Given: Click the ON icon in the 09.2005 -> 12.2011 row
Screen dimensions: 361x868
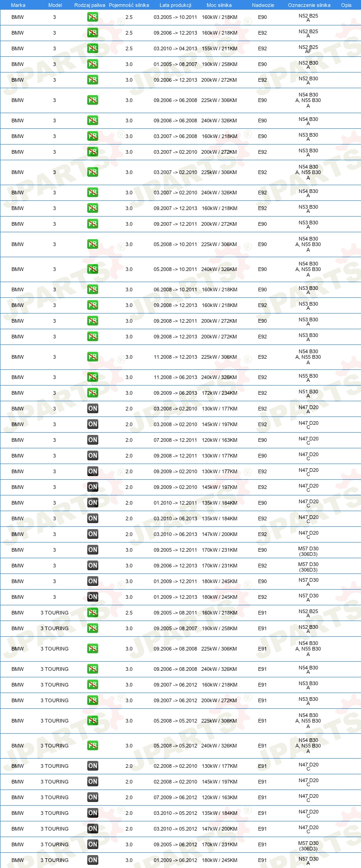Looking at the screenshot, I should [x=93, y=550].
